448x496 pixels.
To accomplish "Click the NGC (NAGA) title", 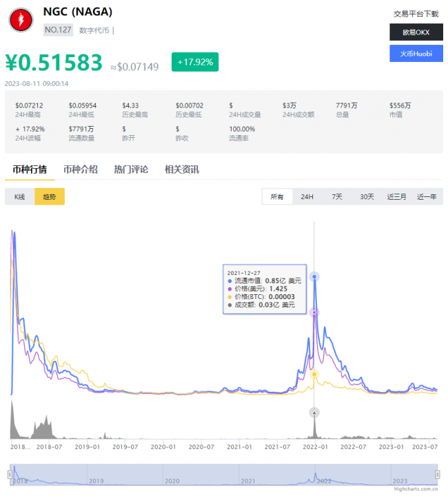I will (78, 12).
